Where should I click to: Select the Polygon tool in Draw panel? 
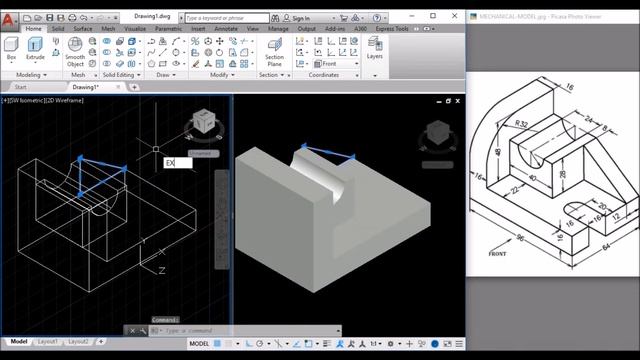click(x=151, y=64)
